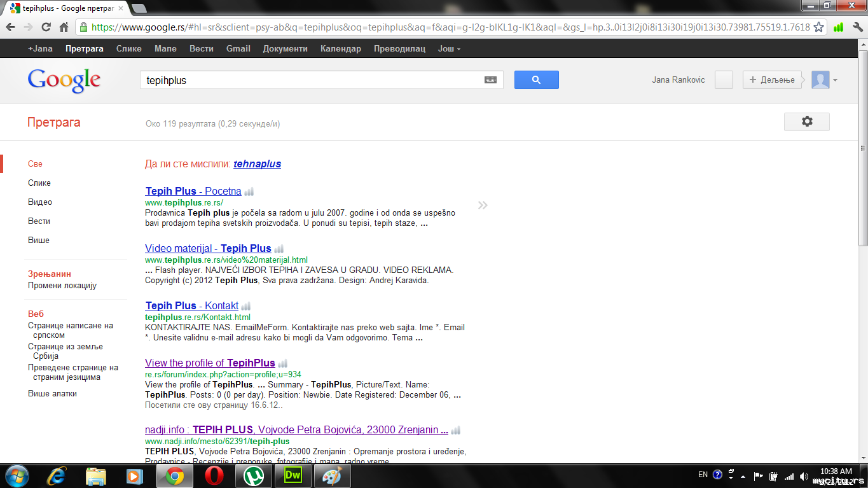Click the bars icon beside Tepih Plus - Pocetna
The width and height of the screenshot is (868, 488).
249,192
